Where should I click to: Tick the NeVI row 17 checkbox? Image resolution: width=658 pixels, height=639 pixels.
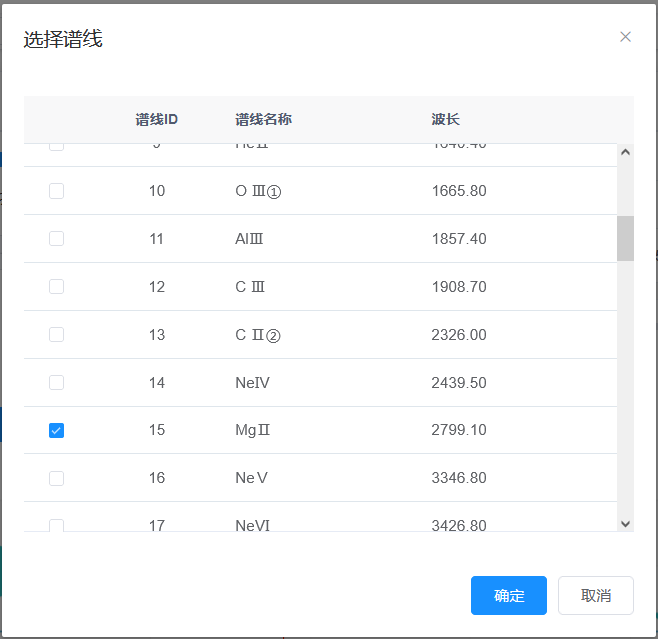tap(56, 525)
